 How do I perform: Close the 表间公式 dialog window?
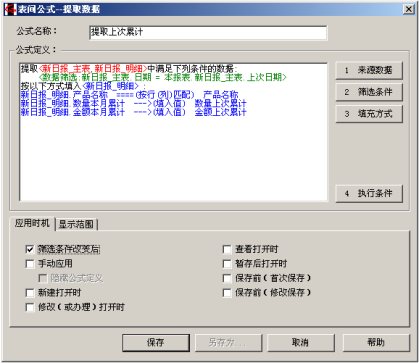tap(409, 9)
